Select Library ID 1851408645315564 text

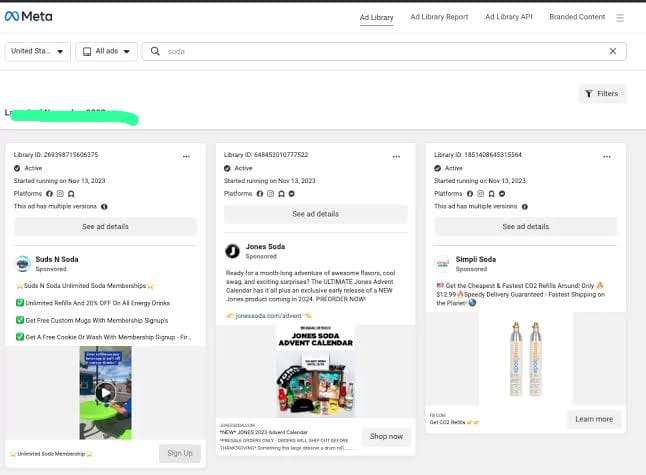pyautogui.click(x=478, y=155)
